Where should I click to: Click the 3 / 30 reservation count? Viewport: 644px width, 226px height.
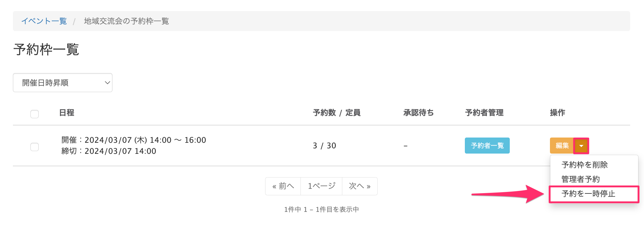click(324, 146)
